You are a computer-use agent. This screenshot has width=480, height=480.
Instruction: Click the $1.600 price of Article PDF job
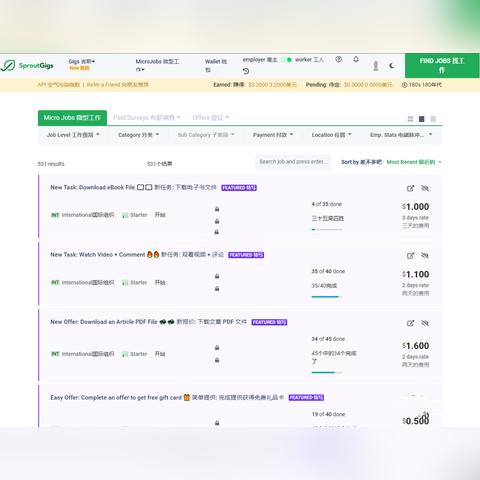(416, 346)
